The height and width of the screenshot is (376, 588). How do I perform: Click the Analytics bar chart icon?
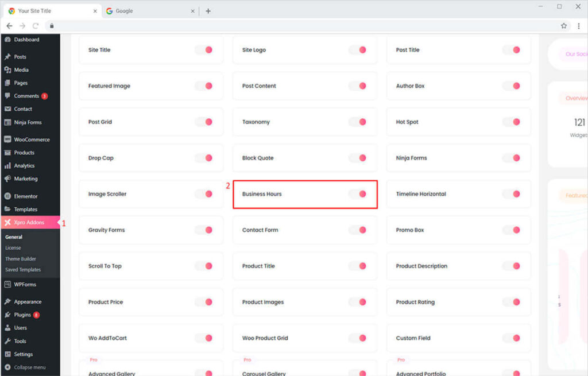(7, 166)
